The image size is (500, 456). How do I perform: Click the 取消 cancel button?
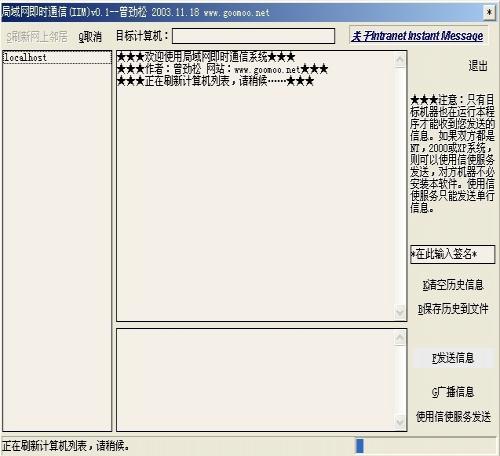[x=90, y=36]
